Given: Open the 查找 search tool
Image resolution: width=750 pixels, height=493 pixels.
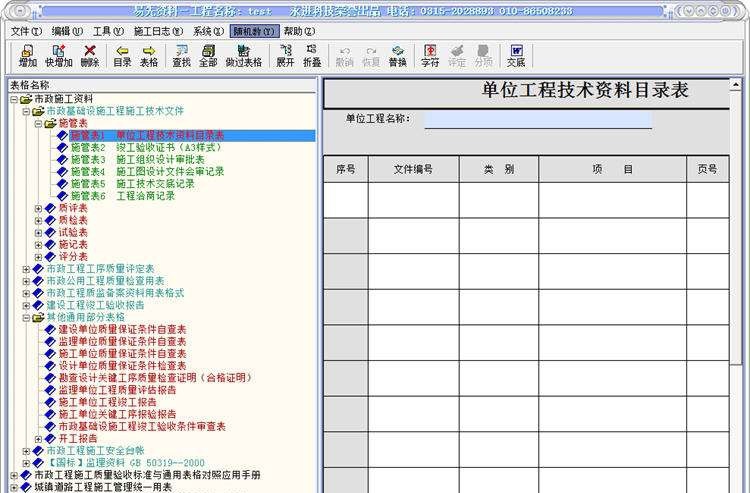Looking at the screenshot, I should 182,55.
